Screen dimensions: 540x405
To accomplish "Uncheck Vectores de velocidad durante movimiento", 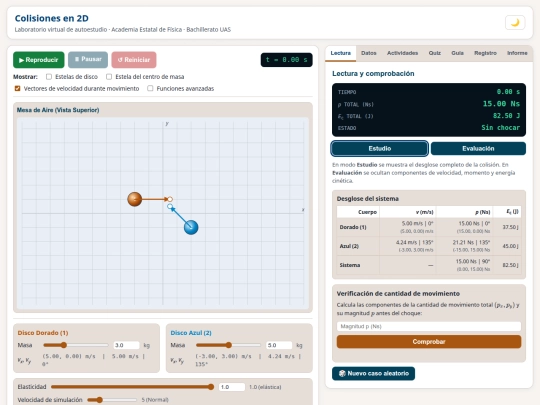I will tap(17, 89).
